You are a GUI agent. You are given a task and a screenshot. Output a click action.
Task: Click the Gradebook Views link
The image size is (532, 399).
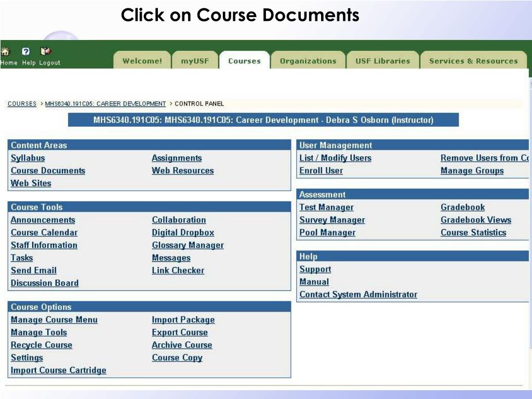click(x=476, y=220)
